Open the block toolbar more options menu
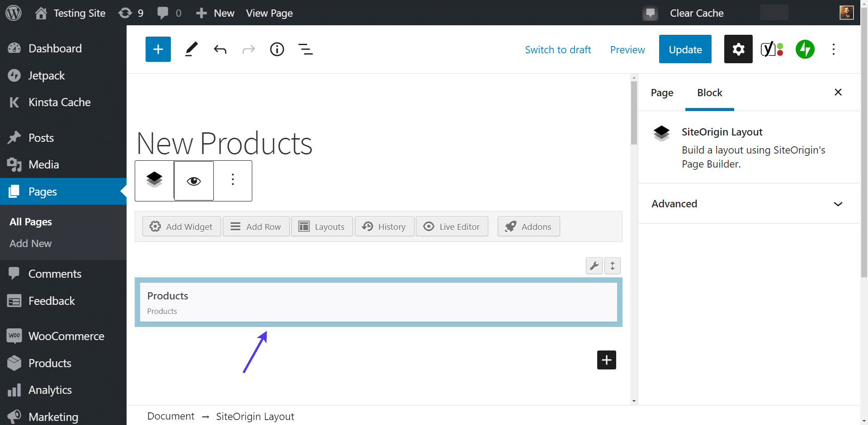868x425 pixels. pyautogui.click(x=233, y=181)
